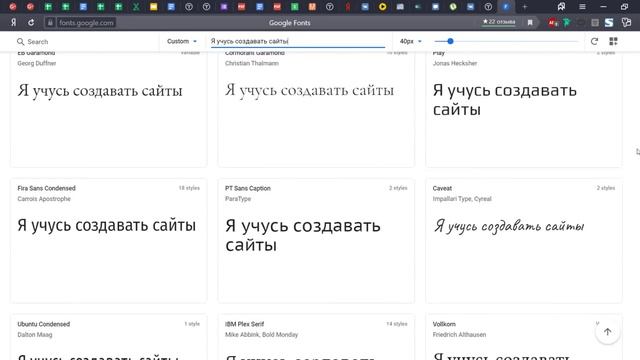The height and width of the screenshot is (360, 640).
Task: Click the fonts.google.com address field
Action: tap(86, 23)
